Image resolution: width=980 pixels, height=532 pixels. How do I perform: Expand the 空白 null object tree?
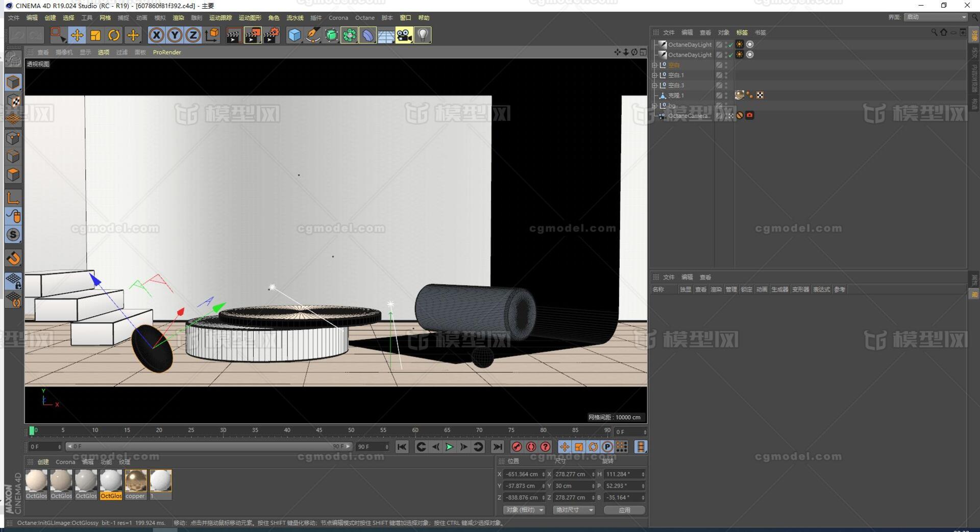tap(654, 65)
